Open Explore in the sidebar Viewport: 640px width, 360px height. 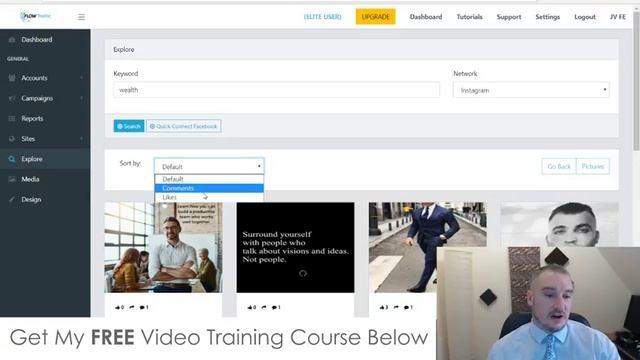(32, 159)
